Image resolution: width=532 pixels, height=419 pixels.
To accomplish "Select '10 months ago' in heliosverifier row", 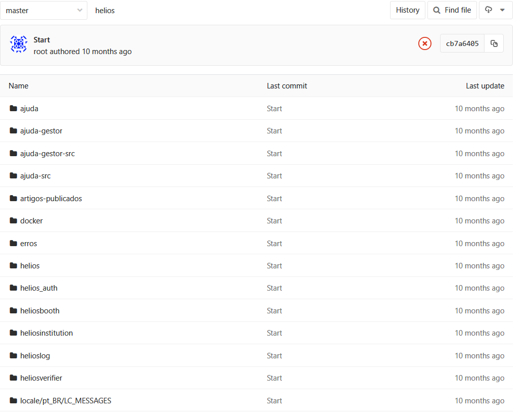I will (479, 378).
